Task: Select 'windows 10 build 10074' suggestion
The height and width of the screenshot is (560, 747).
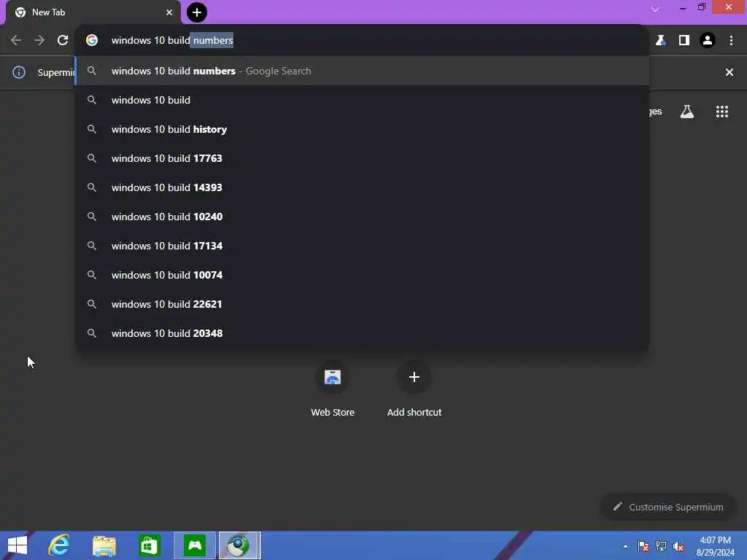Action: [x=362, y=275]
